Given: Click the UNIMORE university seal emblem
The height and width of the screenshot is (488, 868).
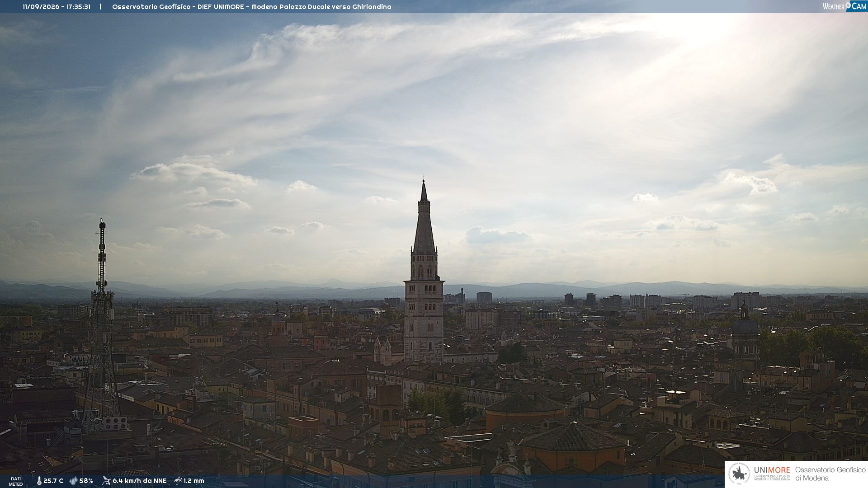Looking at the screenshot, I should click(x=739, y=474).
